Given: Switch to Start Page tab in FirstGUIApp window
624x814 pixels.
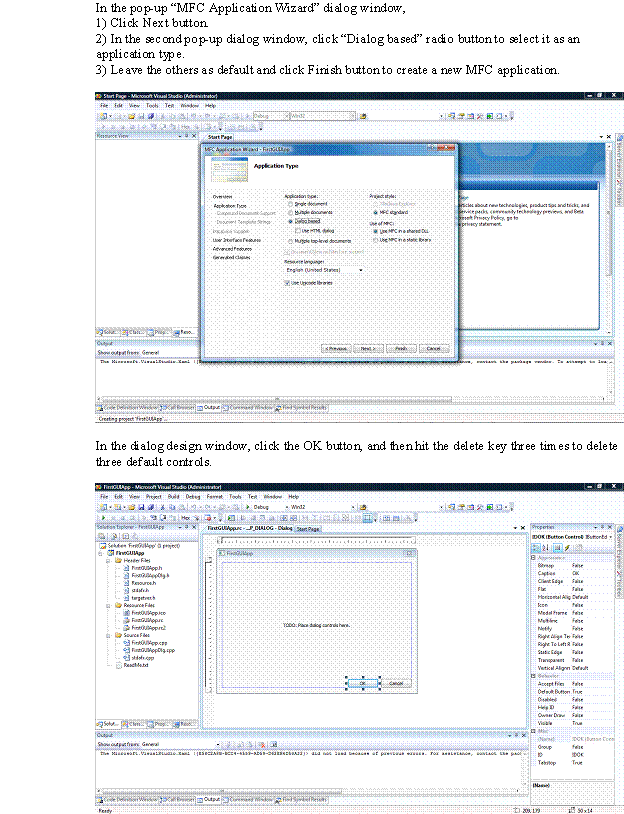Looking at the screenshot, I should pos(308,528).
